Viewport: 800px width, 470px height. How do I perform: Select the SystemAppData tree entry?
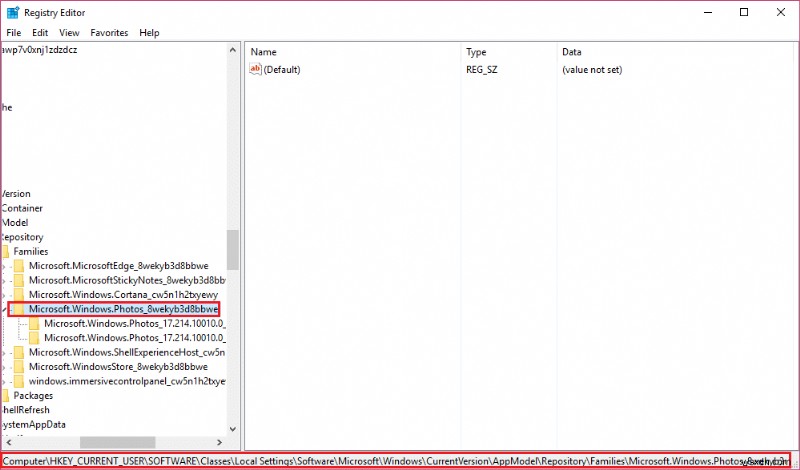[x=33, y=425]
